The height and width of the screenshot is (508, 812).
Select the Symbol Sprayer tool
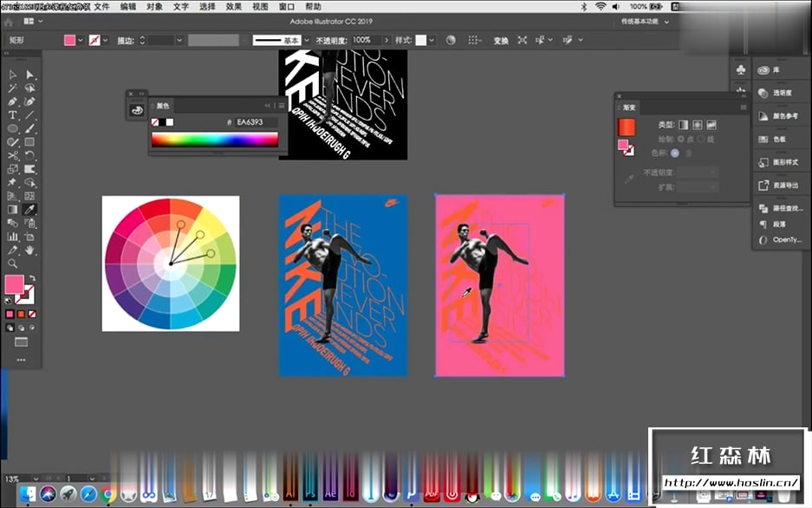(x=29, y=223)
